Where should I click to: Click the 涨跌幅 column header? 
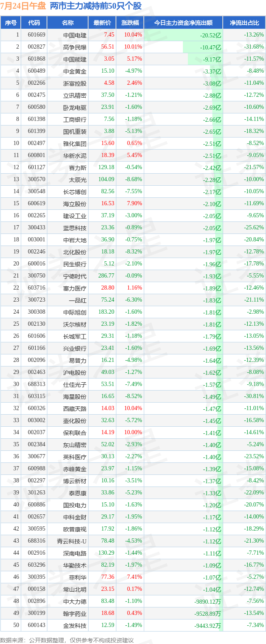point(130,23)
